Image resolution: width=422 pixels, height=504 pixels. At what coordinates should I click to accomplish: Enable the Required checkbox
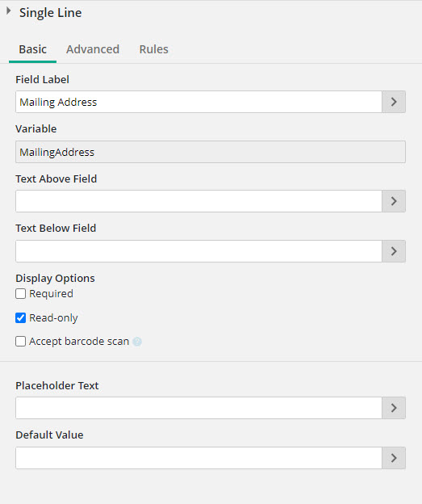[20, 293]
